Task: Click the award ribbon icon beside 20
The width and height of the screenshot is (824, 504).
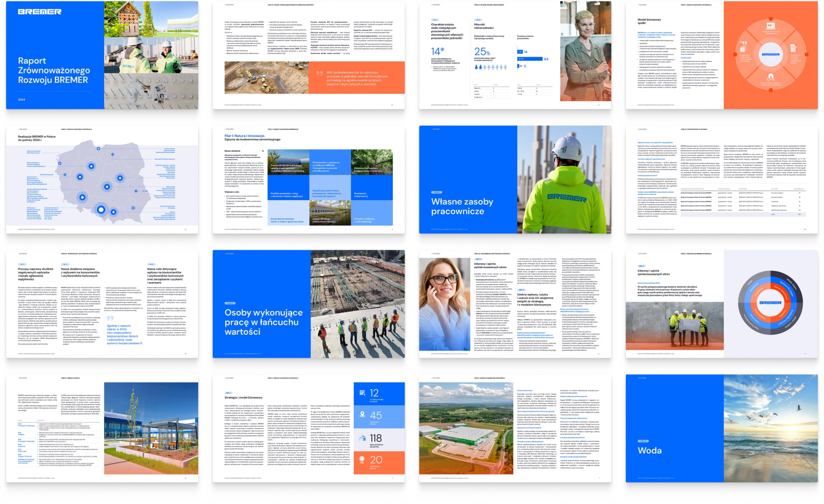Action: tap(363, 460)
